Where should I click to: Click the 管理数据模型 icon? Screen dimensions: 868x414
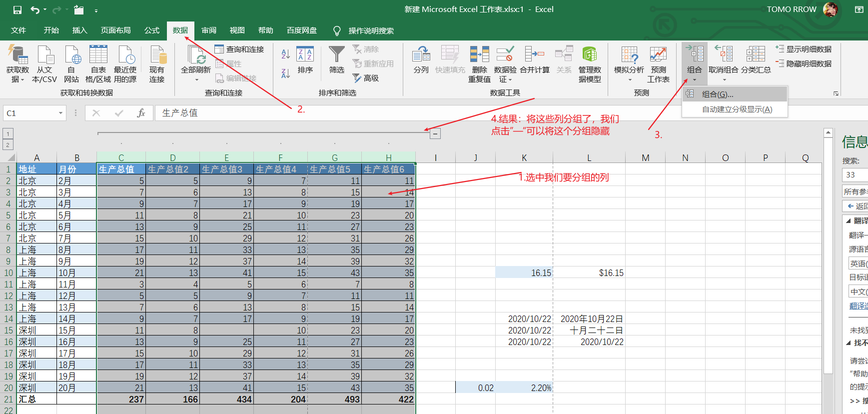[x=590, y=64]
